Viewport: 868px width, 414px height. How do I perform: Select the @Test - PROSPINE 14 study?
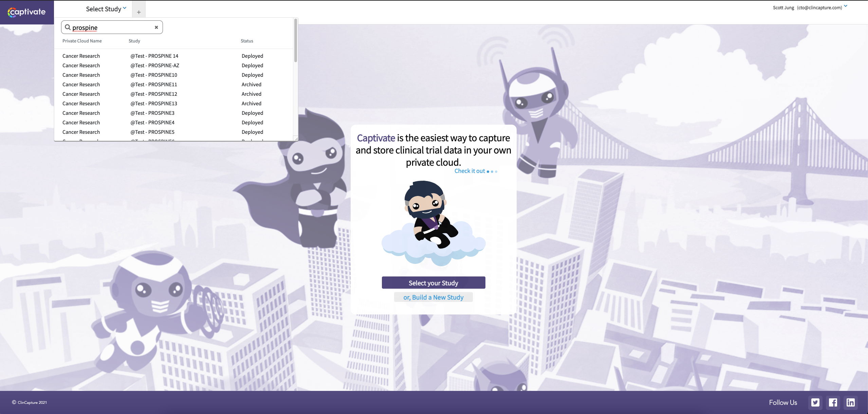tap(154, 56)
